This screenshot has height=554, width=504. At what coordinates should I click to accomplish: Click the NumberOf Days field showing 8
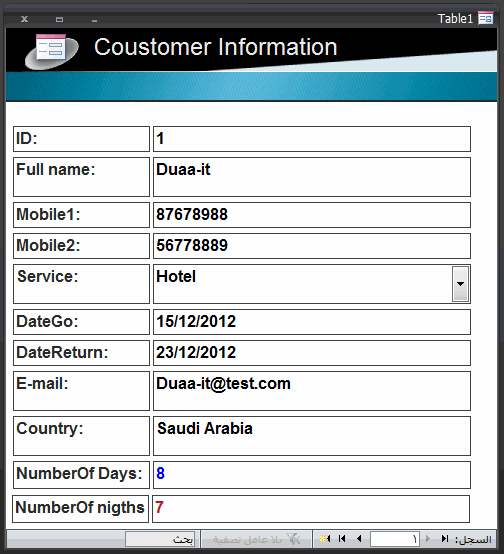[312, 475]
